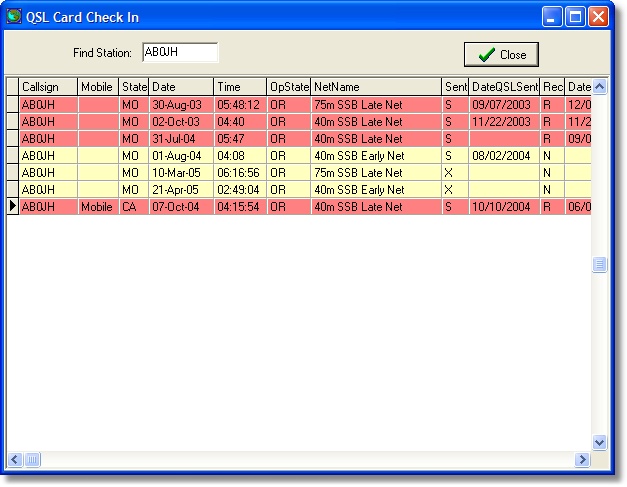Click the Date column header
627x487 pixels.
(x=180, y=87)
